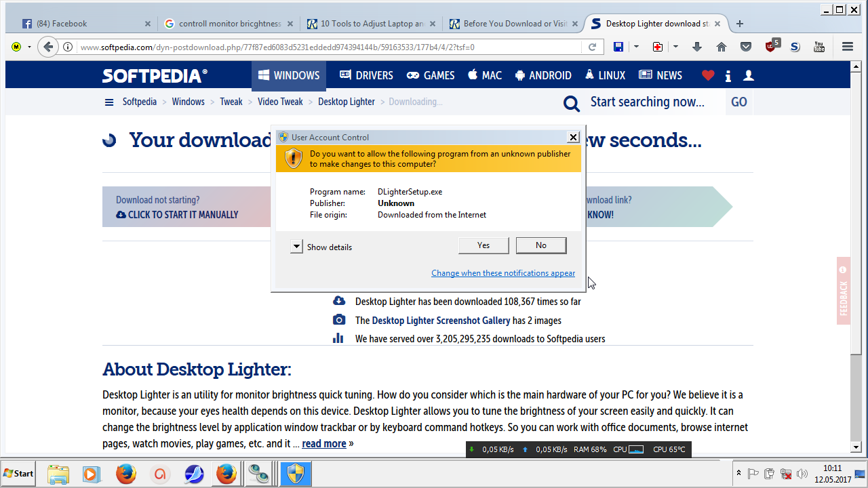This screenshot has height=488, width=868.
Task: Close the Desktop Lighter download tab
Action: tap(717, 24)
